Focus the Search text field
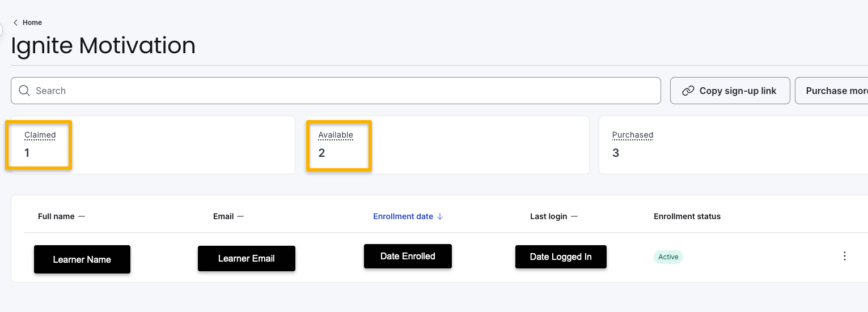868x312 pixels. (x=340, y=91)
